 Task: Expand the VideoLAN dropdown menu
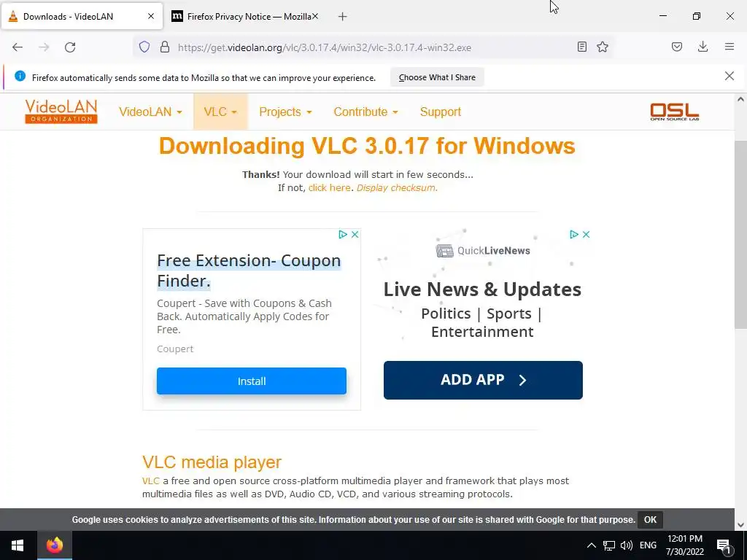coord(150,112)
